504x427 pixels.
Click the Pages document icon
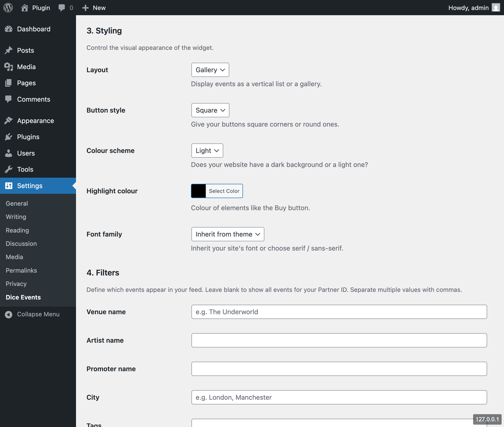[x=9, y=83]
